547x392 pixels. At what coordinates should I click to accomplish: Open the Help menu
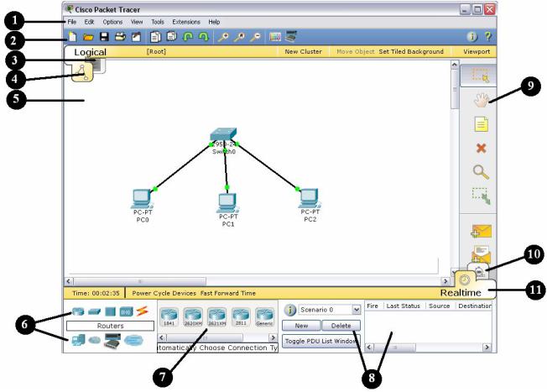[x=214, y=22]
